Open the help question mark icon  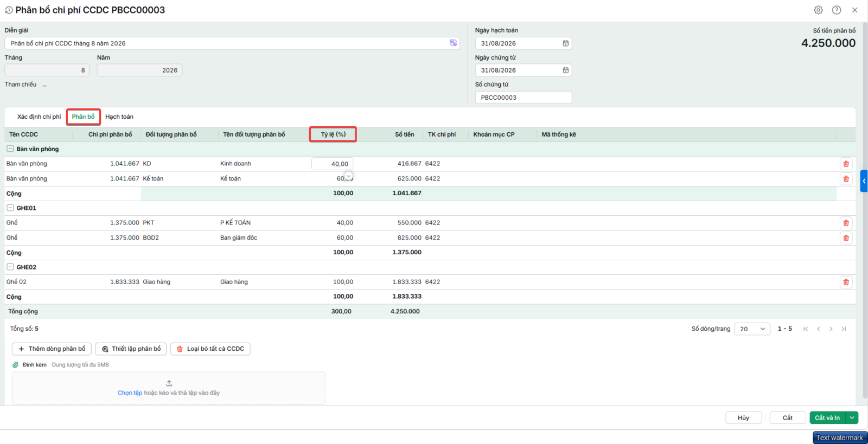pyautogui.click(x=837, y=10)
